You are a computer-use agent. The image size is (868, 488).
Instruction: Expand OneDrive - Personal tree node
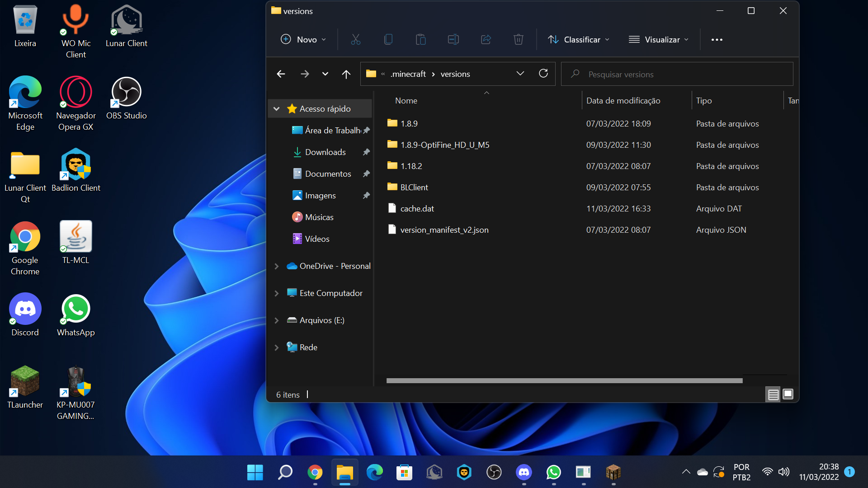click(x=277, y=266)
